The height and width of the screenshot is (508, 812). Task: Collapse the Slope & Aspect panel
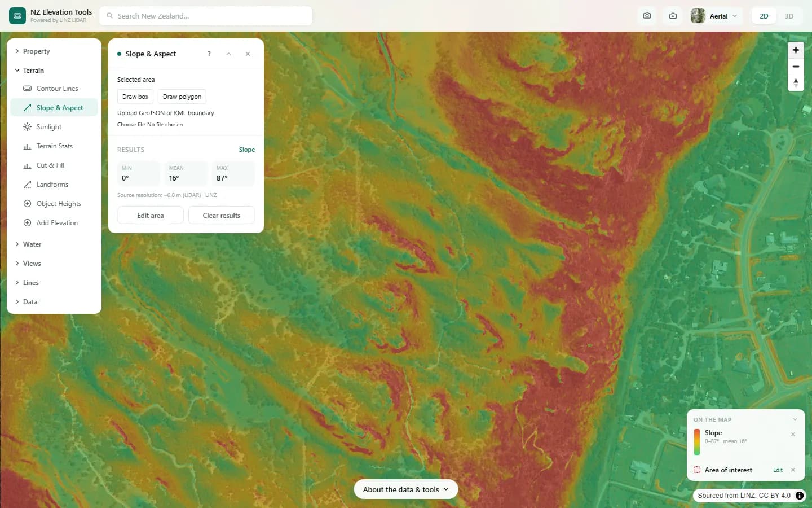[228, 54]
